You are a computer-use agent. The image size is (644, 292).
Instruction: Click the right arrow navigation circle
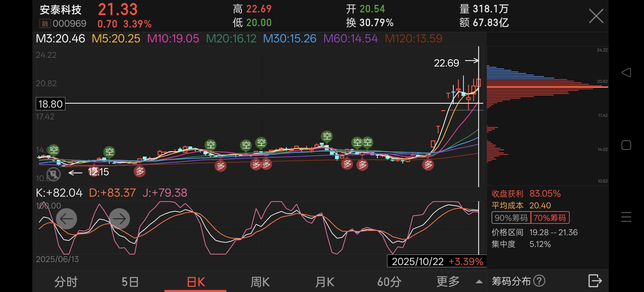[119, 219]
